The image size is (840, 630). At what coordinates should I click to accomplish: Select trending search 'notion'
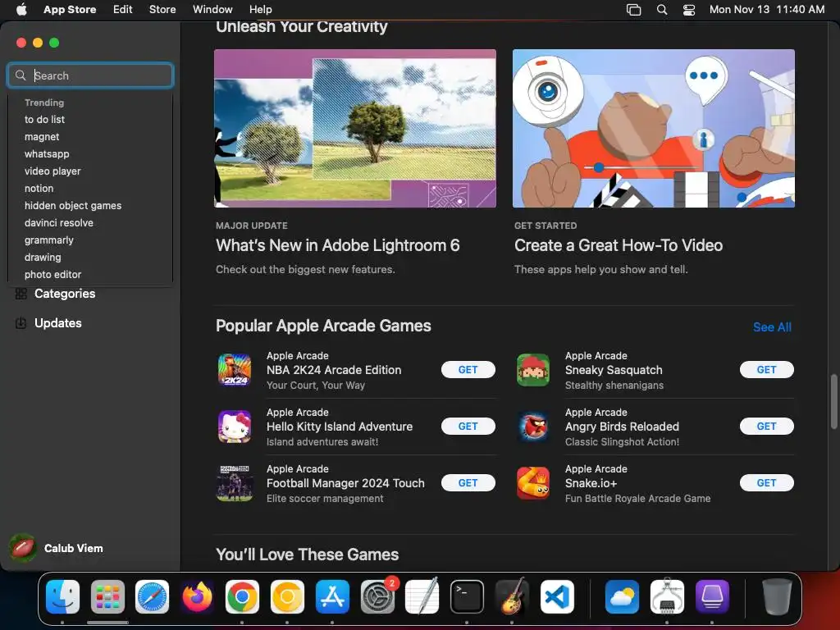point(39,189)
